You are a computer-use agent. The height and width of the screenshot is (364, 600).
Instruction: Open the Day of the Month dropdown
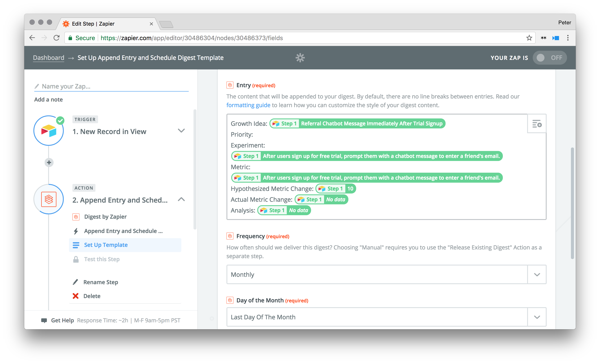[x=386, y=317]
